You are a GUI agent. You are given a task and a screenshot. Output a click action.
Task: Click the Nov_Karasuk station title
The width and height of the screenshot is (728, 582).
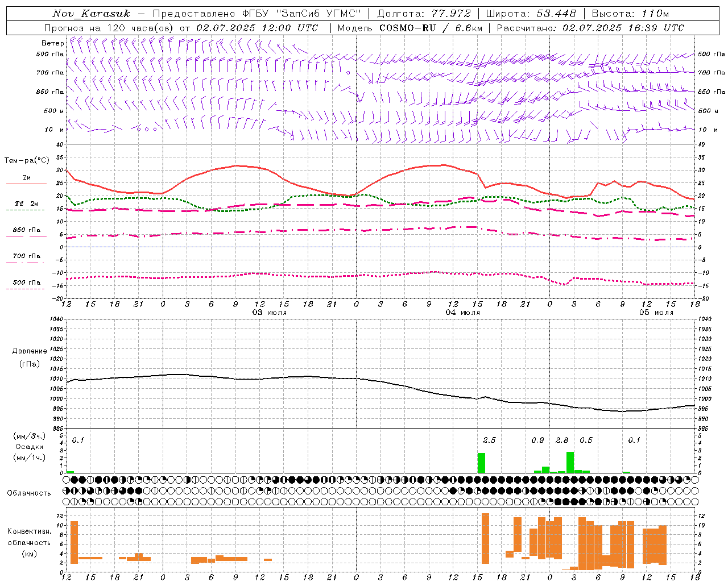[x=91, y=14]
